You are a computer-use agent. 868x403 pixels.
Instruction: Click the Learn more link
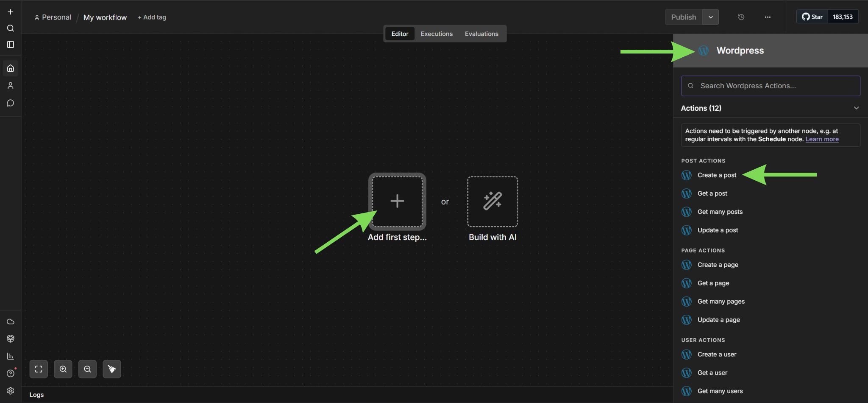[x=822, y=139]
